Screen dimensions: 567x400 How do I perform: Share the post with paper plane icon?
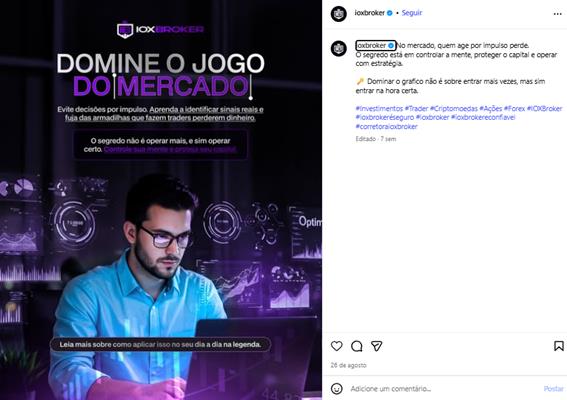coord(376,346)
